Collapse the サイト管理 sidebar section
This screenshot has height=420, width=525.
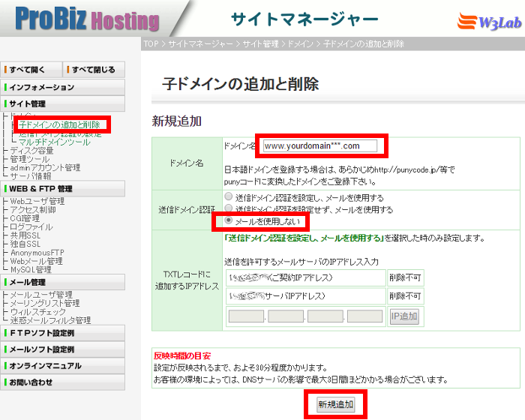point(62,103)
